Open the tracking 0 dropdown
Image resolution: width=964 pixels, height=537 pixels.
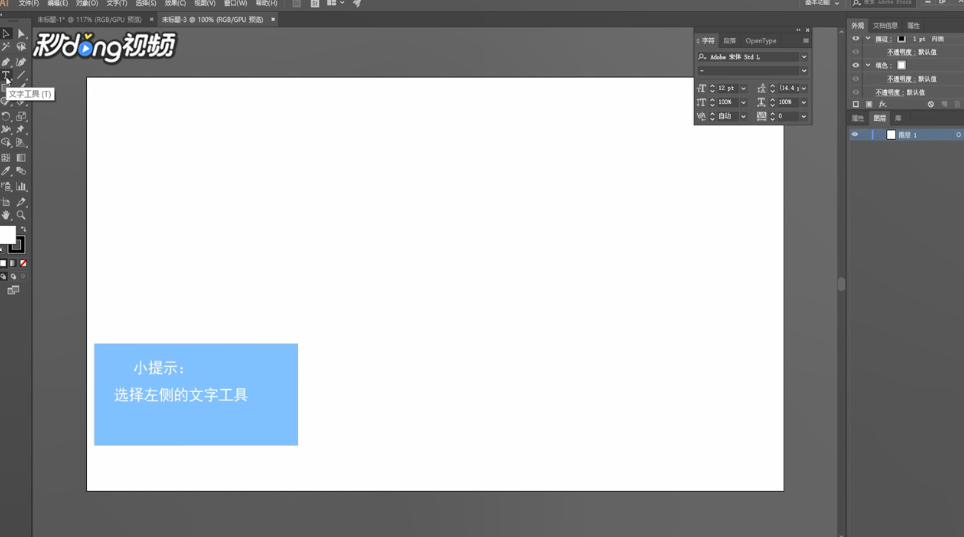pos(804,116)
